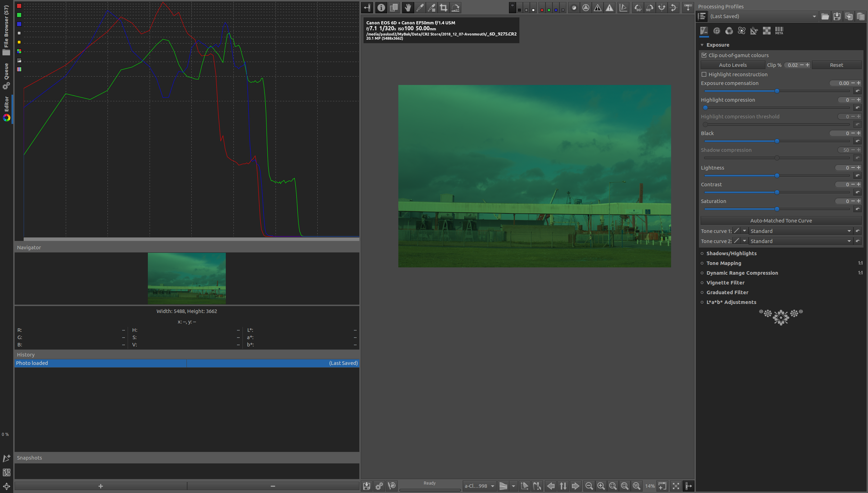Zoom preview to 100%
The width and height of the screenshot is (868, 493).
tap(637, 486)
